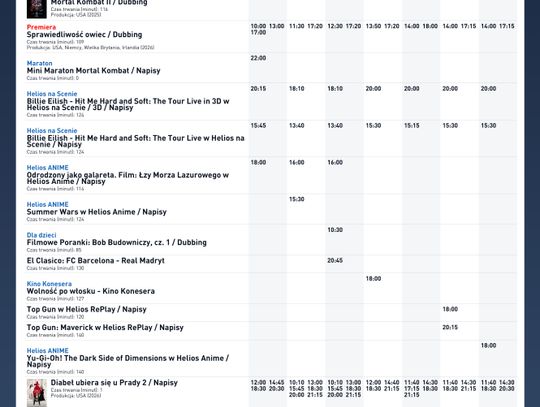540x407 pixels.
Task: Open Yu-Gi-Oh! The Dark Side of Dimensions title
Action: [128, 361]
